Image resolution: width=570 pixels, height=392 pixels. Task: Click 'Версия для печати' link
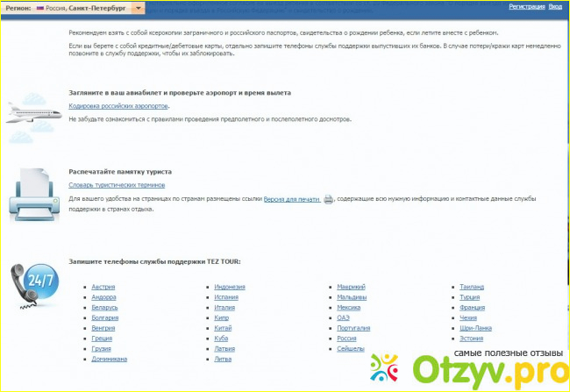pyautogui.click(x=292, y=200)
